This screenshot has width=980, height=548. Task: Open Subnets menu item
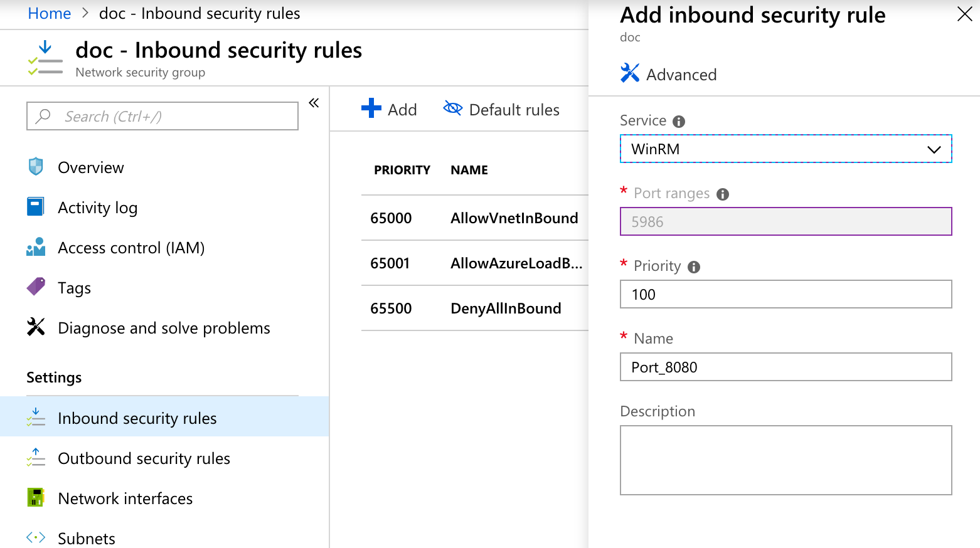(x=164, y=537)
